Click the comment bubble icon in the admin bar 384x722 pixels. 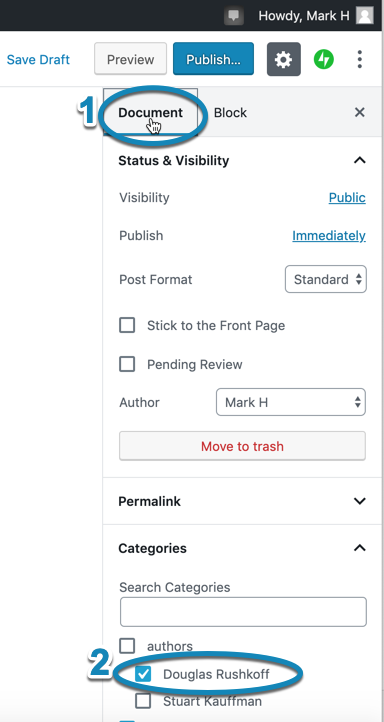[x=234, y=16]
